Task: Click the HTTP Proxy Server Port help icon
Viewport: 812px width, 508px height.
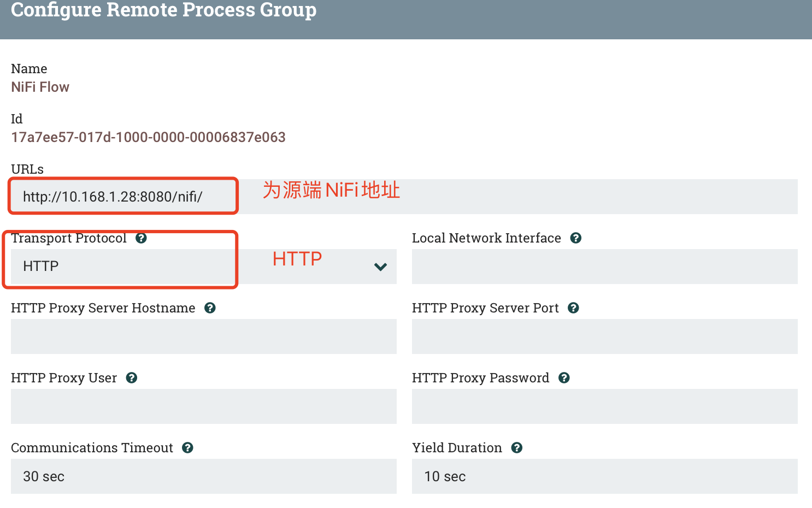Action: (x=573, y=308)
